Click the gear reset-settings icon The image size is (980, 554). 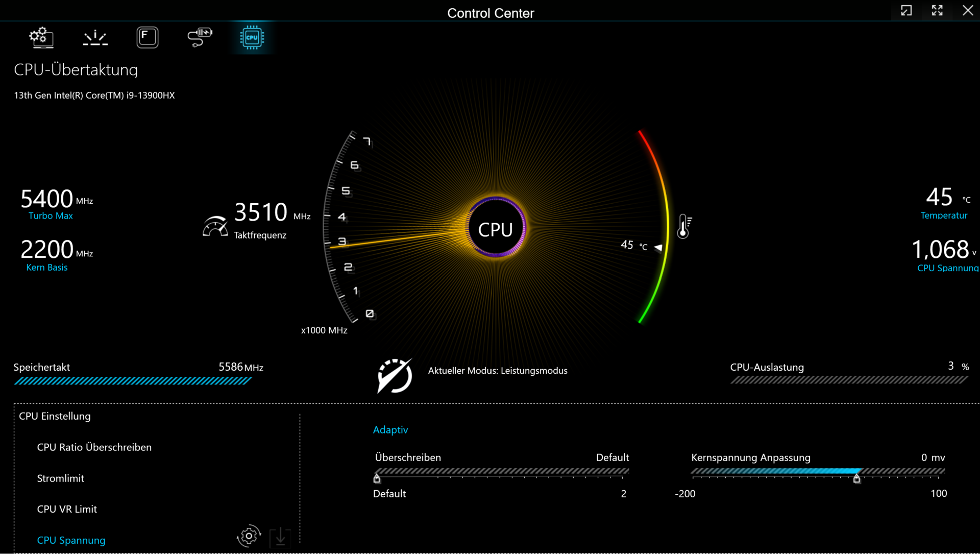tap(249, 536)
